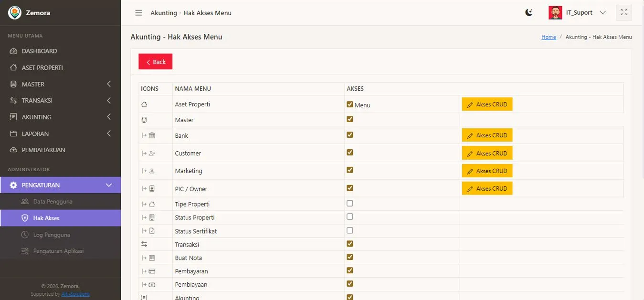Screen dimensions: 644x300
Task: Select Log Pengguna menu item
Action: 52,235
